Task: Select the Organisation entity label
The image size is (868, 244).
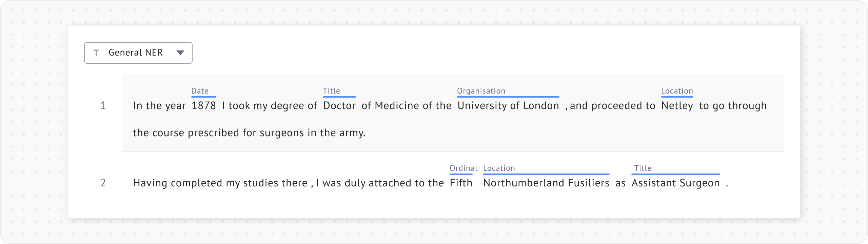Action: pyautogui.click(x=481, y=91)
